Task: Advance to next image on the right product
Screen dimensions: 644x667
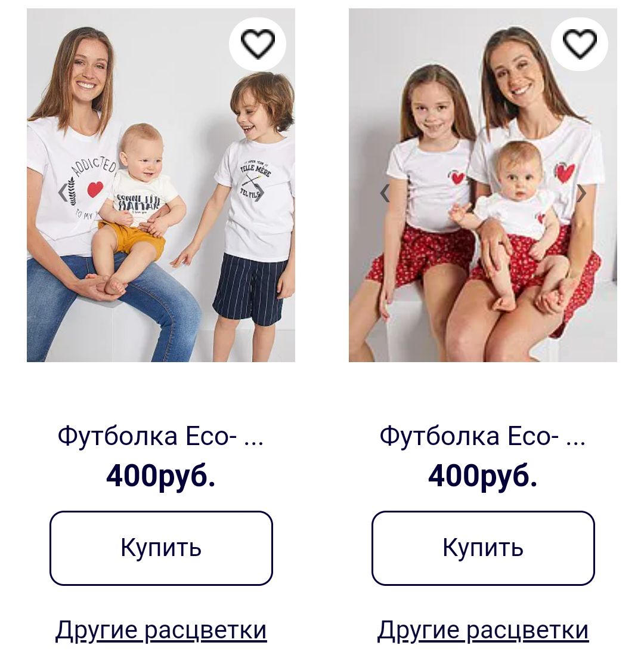Action: click(581, 193)
